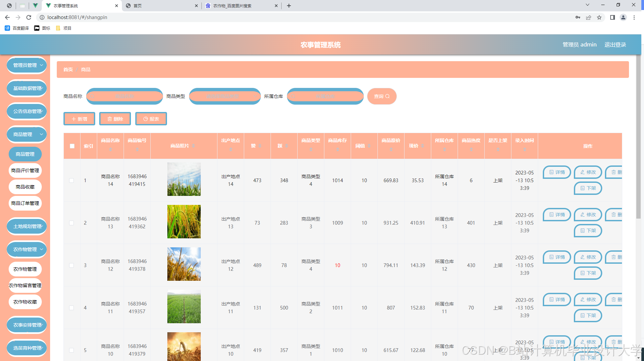The height and width of the screenshot is (361, 644).
Task: Click the saved password key icon
Action: (x=578, y=17)
